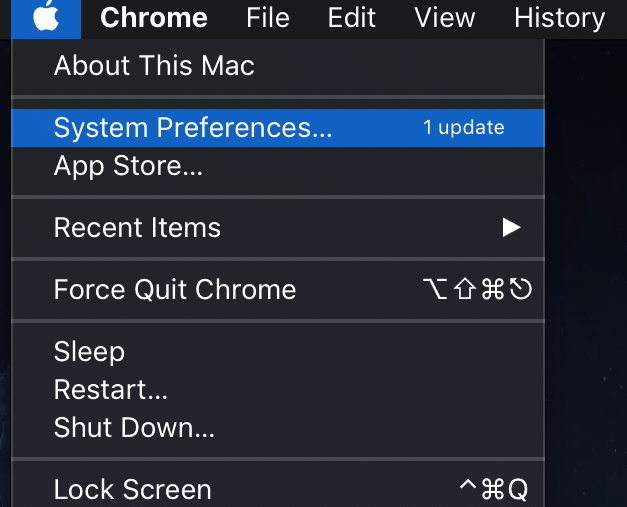Expand the Recent Items submenu arrow
Image resolution: width=627 pixels, height=507 pixels.
click(511, 228)
